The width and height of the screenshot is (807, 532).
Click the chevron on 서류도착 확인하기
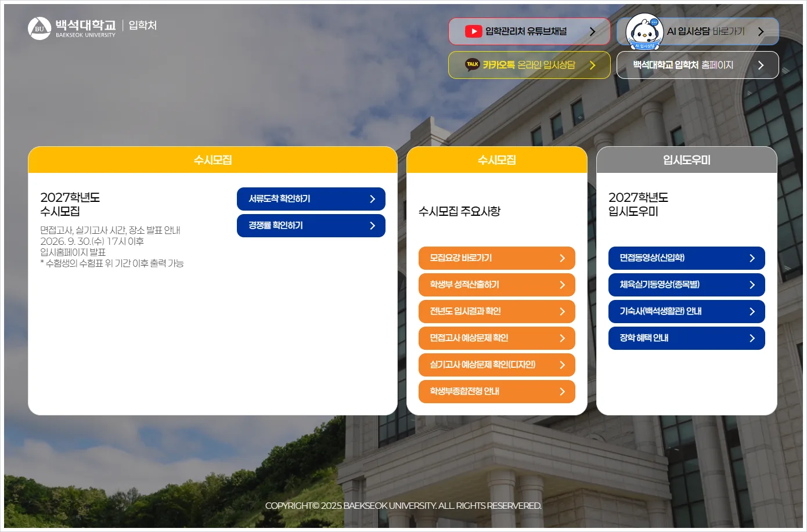coord(372,199)
